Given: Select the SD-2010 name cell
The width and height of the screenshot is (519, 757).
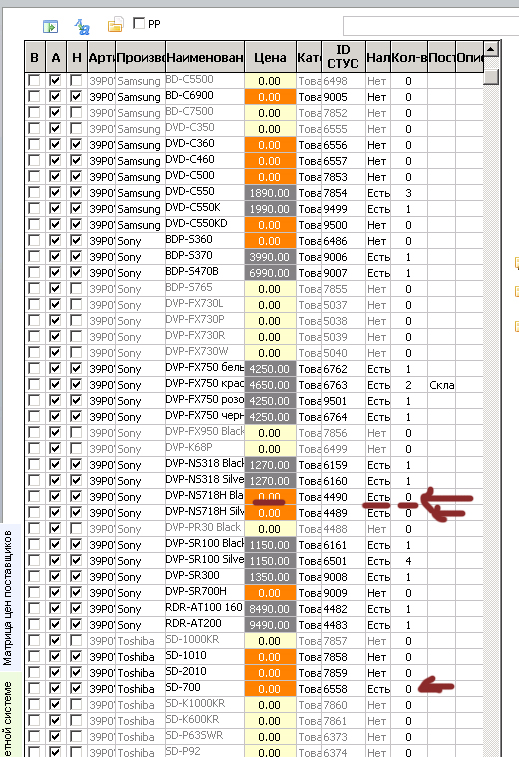Looking at the screenshot, I should coord(204,672).
